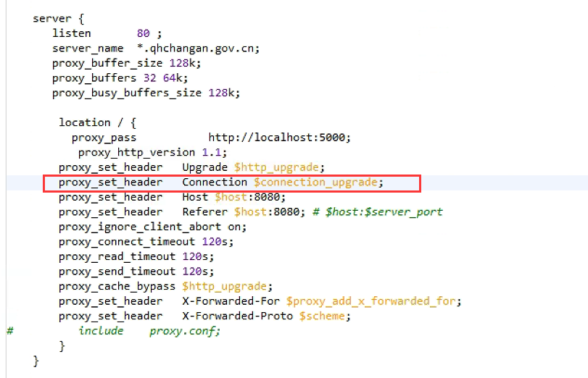588x378 pixels.
Task: Click the proxy_pass URL http://localhost:5000
Action: [279, 138]
